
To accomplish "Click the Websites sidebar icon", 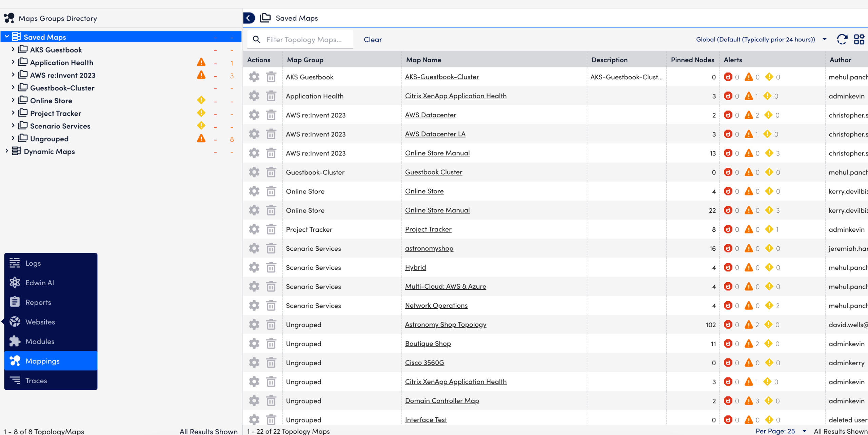I will [x=15, y=322].
